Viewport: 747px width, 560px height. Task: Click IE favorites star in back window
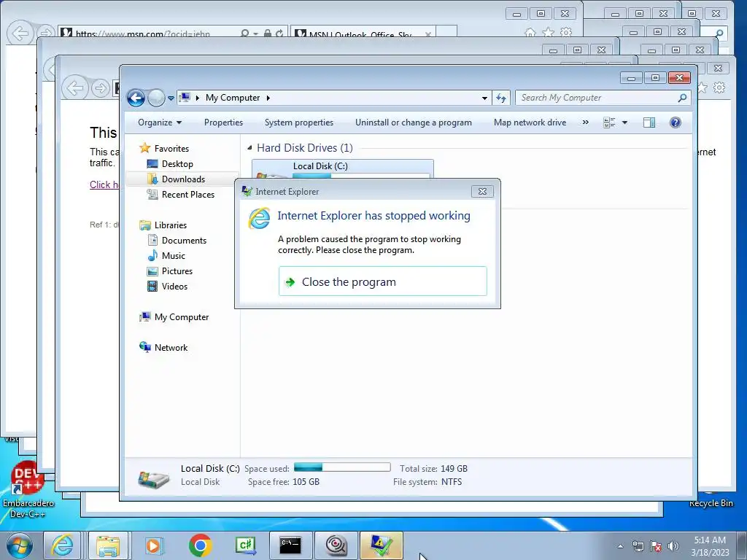pos(549,32)
